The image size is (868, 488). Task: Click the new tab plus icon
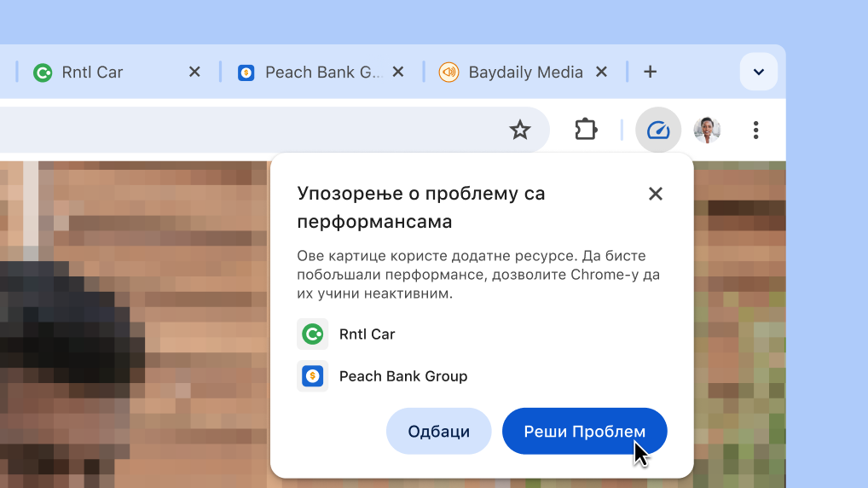650,73
